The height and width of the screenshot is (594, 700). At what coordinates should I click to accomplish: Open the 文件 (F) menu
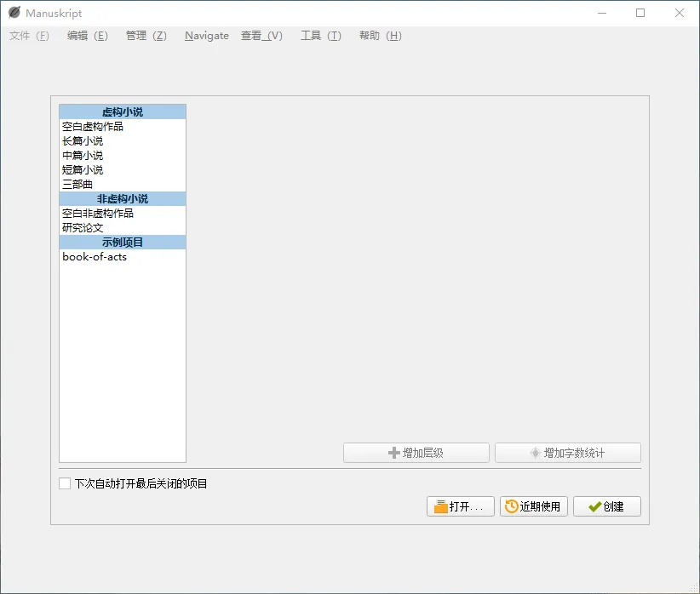[30, 36]
